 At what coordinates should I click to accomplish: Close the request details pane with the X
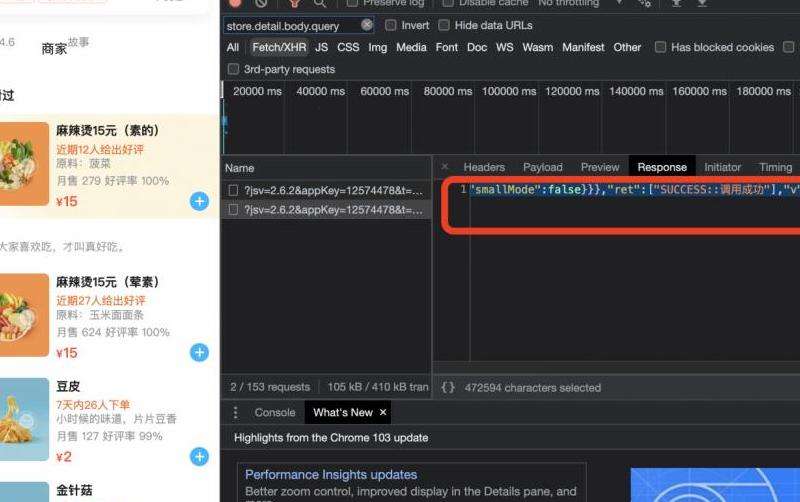[445, 167]
